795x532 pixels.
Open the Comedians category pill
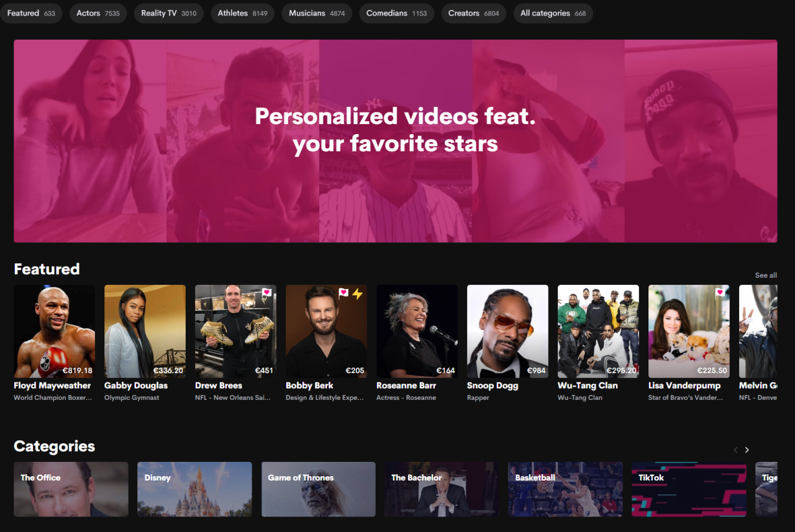pyautogui.click(x=396, y=13)
